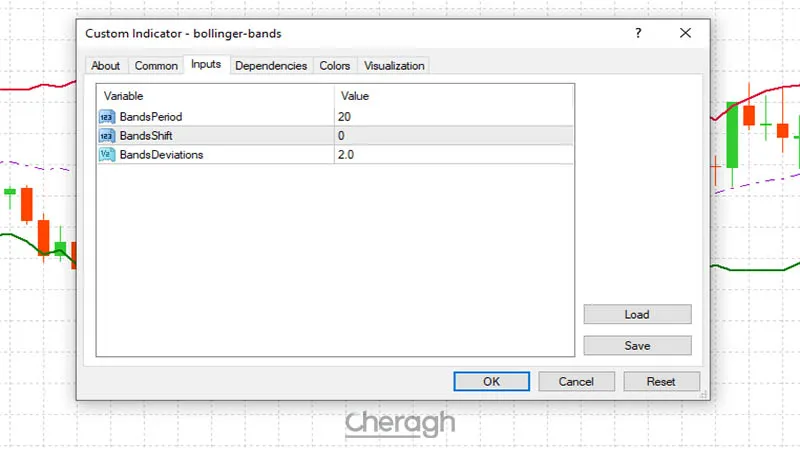Click the Reset button

(661, 381)
